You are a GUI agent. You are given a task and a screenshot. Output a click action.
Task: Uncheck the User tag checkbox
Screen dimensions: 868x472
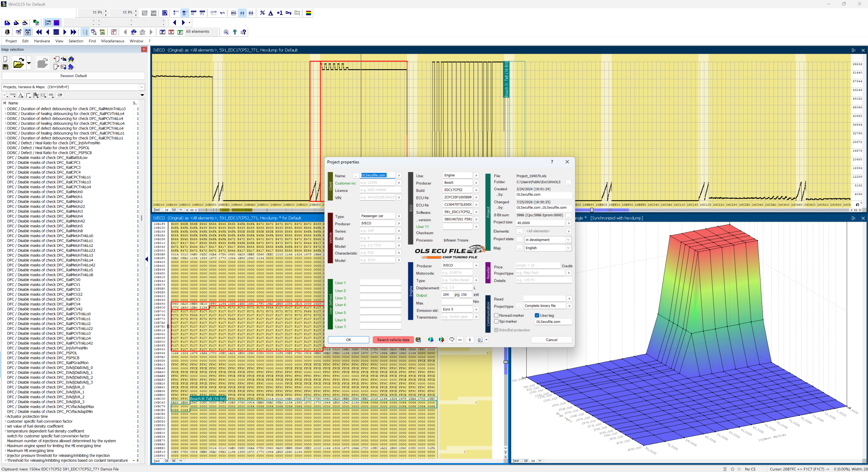tap(537, 315)
